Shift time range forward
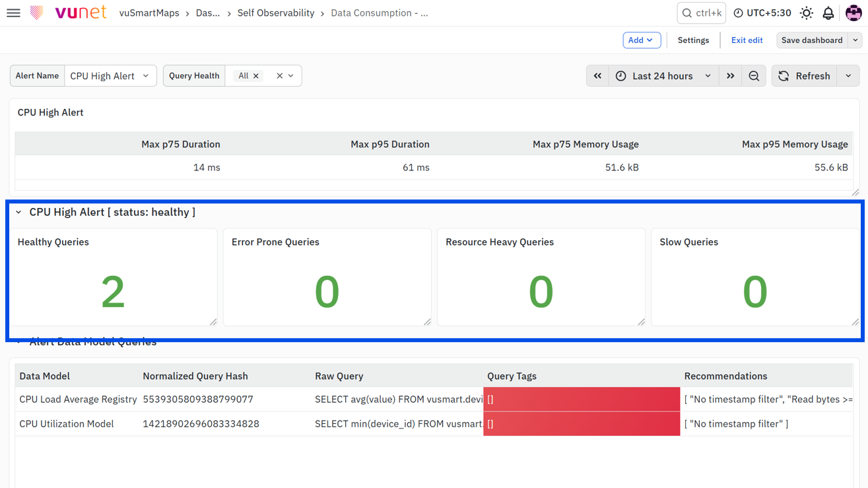 (731, 76)
